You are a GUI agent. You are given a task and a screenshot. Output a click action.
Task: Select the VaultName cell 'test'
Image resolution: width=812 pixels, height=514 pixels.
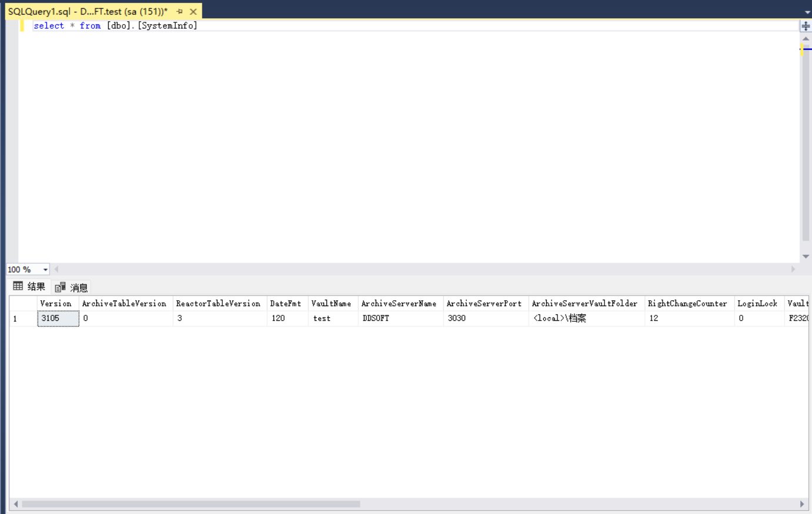tap(333, 318)
